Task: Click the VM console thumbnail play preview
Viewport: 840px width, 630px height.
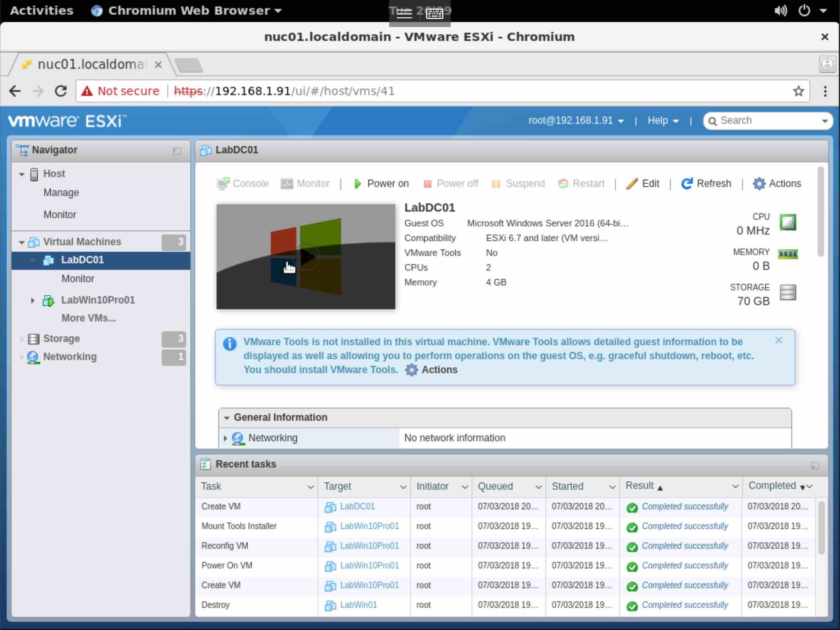Action: 306,257
